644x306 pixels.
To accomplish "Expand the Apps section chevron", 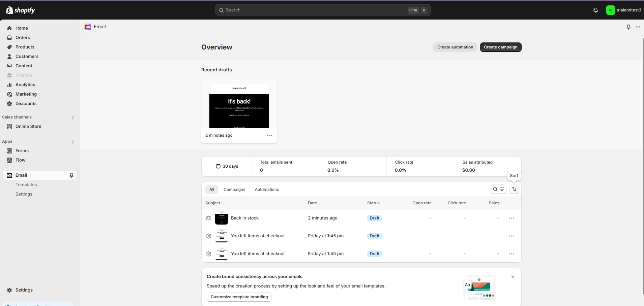I will click(72, 142).
